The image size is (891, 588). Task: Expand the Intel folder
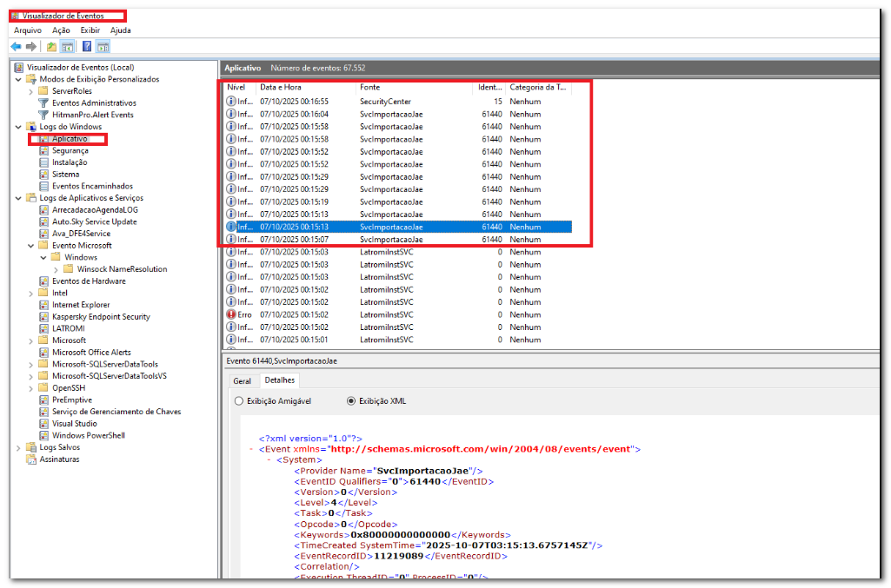(30, 294)
